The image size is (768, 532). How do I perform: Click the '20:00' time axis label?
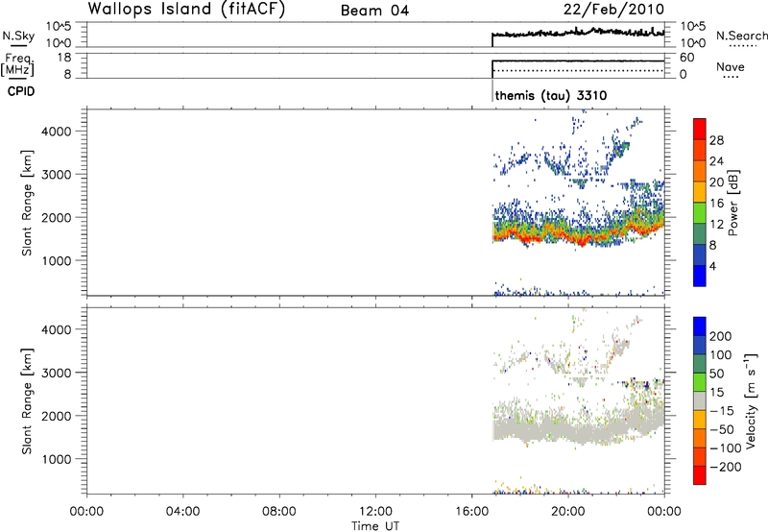[568, 512]
